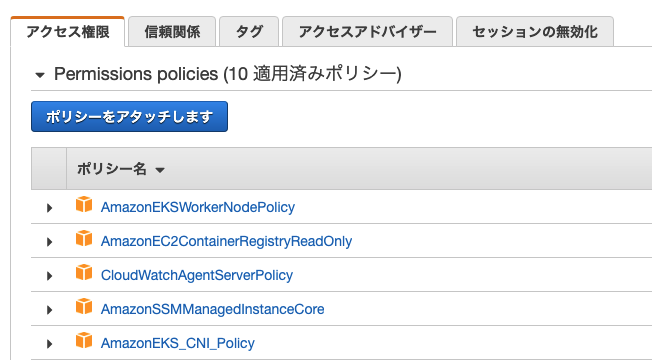The height and width of the screenshot is (360, 652).
Task: Sort by the ポリシー名 column arrow
Action: (x=160, y=170)
